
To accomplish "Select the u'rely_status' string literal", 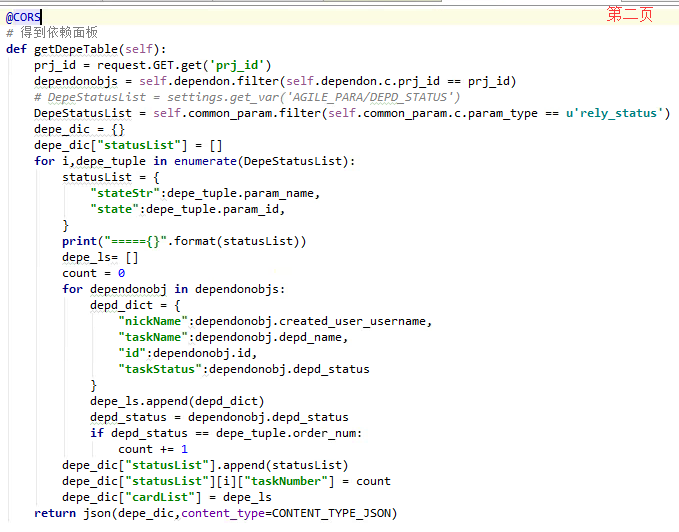I will (x=614, y=113).
